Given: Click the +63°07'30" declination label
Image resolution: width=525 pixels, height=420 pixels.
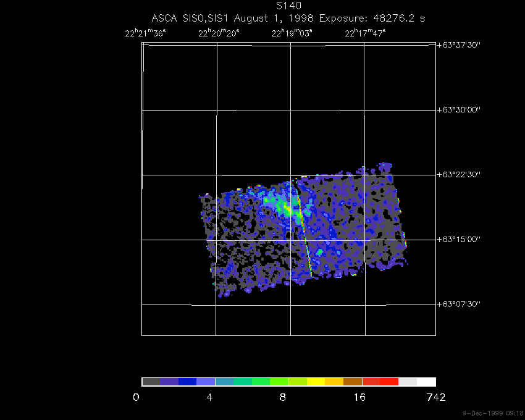Looking at the screenshot, I should coord(459,304).
